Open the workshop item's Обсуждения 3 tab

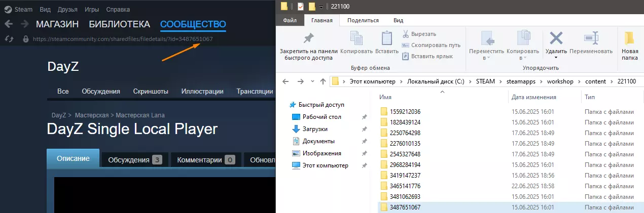pos(134,160)
